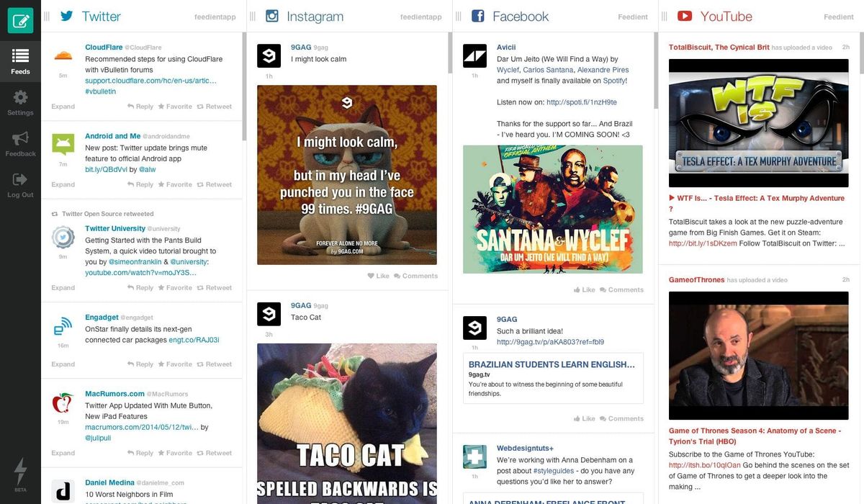Open WTF Is Tesla Effect video title
The image size is (864, 504).
pos(757,203)
